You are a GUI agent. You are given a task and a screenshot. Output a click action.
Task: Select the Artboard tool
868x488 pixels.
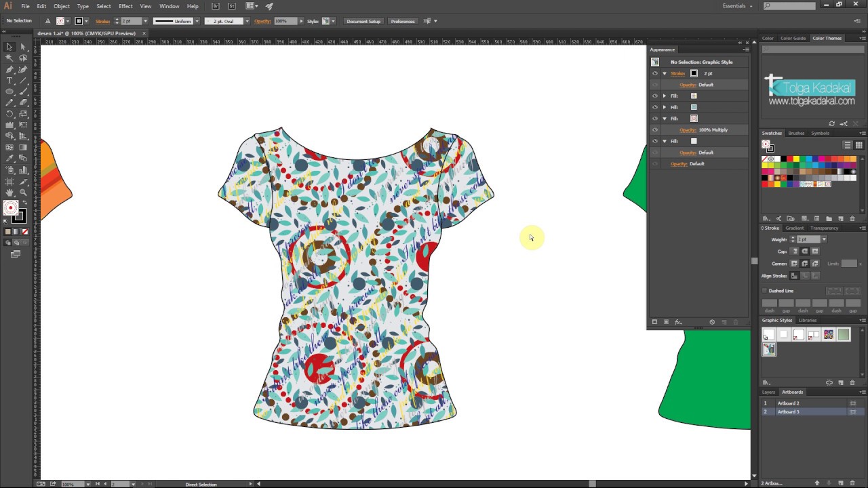click(9, 181)
